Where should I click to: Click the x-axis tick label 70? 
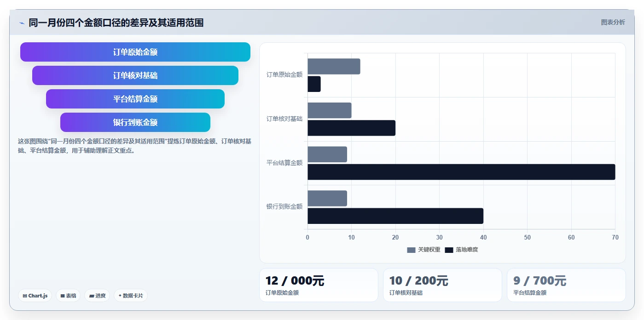click(x=615, y=237)
